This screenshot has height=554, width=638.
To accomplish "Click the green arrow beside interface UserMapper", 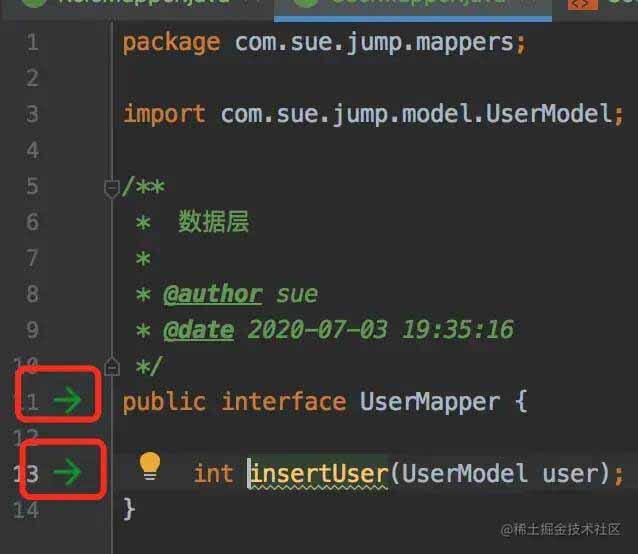I will 68,401.
